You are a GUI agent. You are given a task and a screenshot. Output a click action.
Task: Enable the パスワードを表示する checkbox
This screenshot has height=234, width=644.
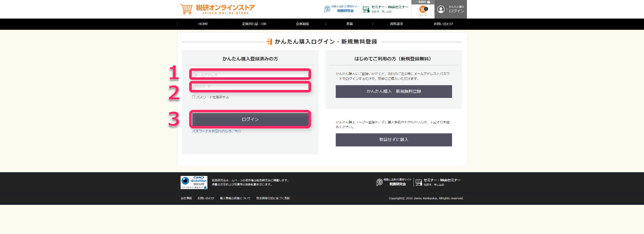(194, 97)
